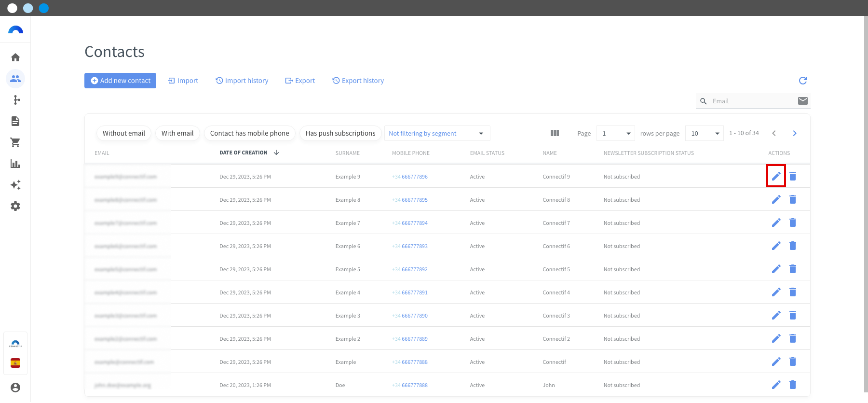Image resolution: width=868 pixels, height=403 pixels.
Task: Delete the Connectif 4 contact
Action: click(x=793, y=292)
